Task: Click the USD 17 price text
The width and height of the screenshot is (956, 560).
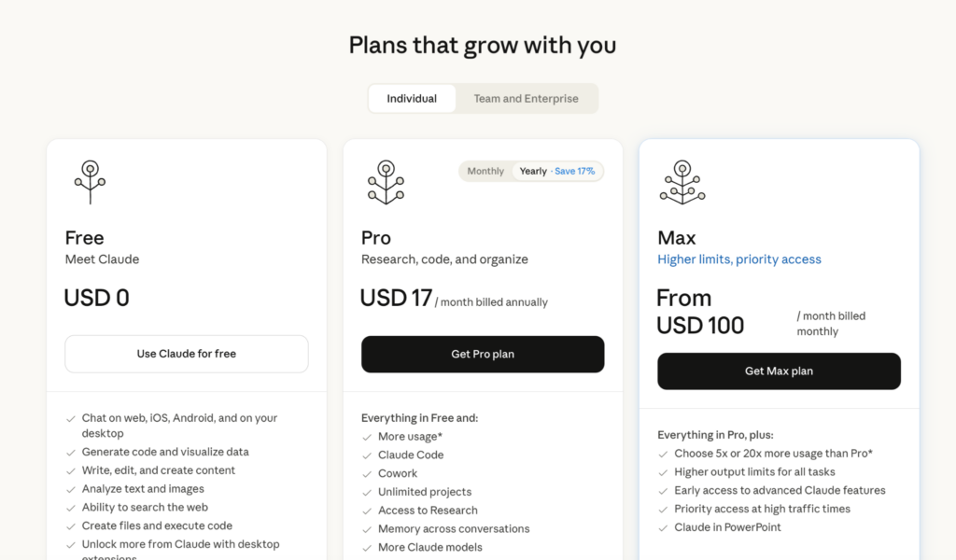Action: [x=396, y=299]
